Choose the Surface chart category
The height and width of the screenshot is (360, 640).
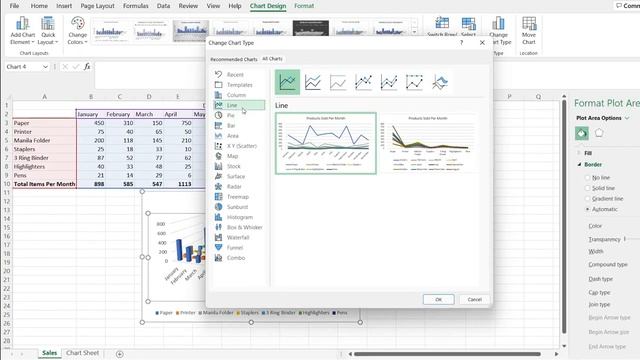coord(239,176)
